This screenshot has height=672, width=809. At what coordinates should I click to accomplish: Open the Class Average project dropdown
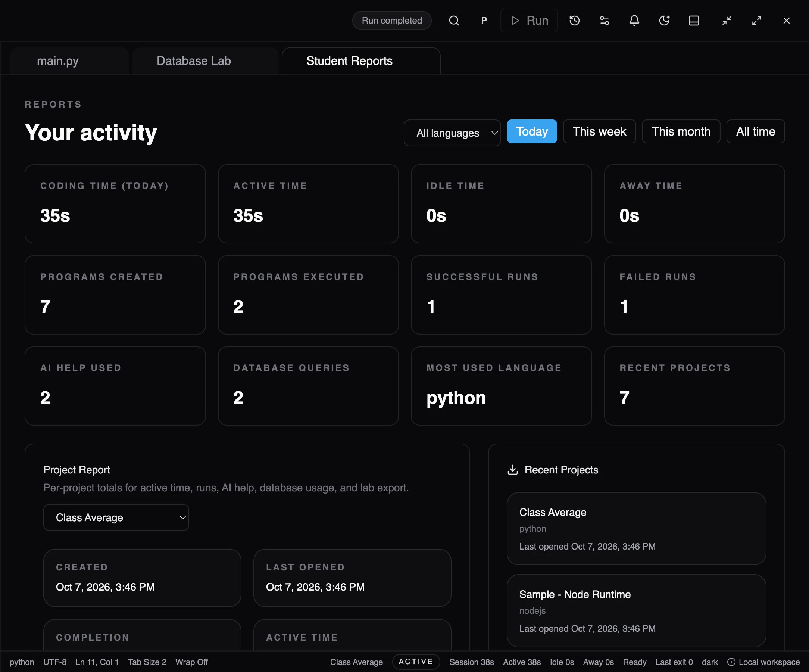116,517
